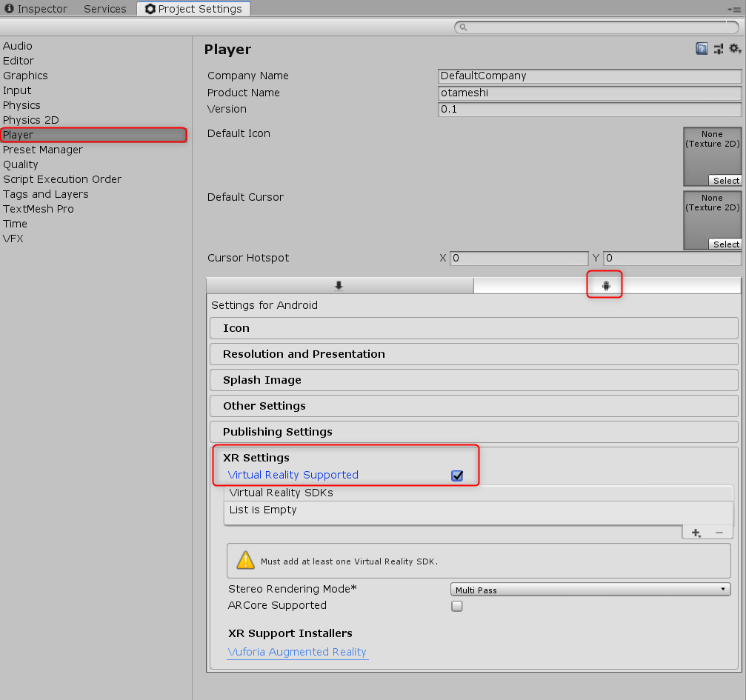Screen dimensions: 746x700
Task: Expand Resolution and Presentation section
Action: 474,354
